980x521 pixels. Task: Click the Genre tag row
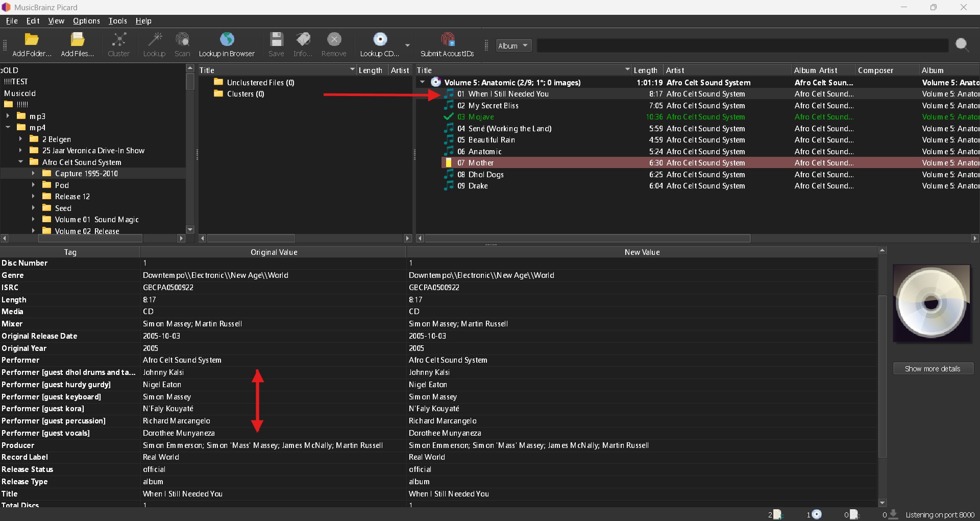439,275
